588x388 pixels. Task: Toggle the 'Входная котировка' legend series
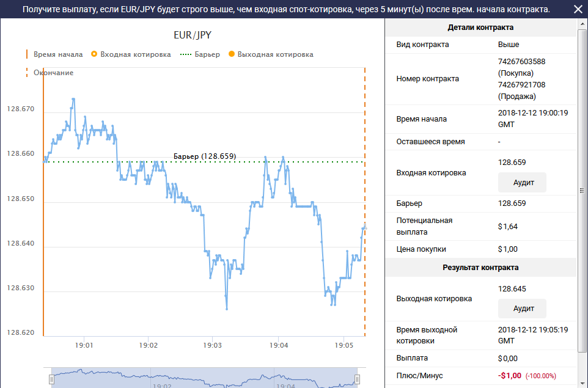[135, 54]
